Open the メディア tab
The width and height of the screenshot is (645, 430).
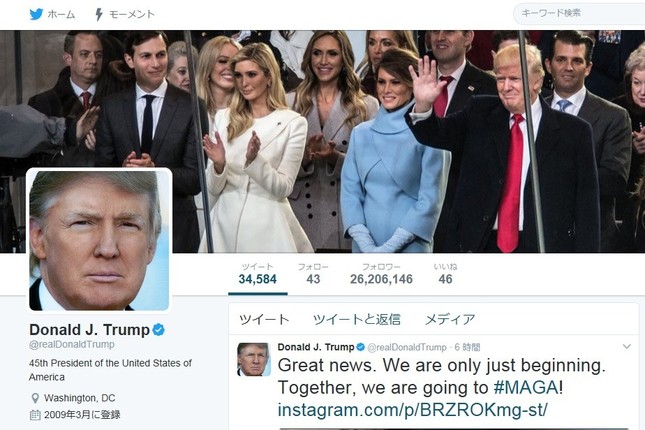[x=450, y=320]
